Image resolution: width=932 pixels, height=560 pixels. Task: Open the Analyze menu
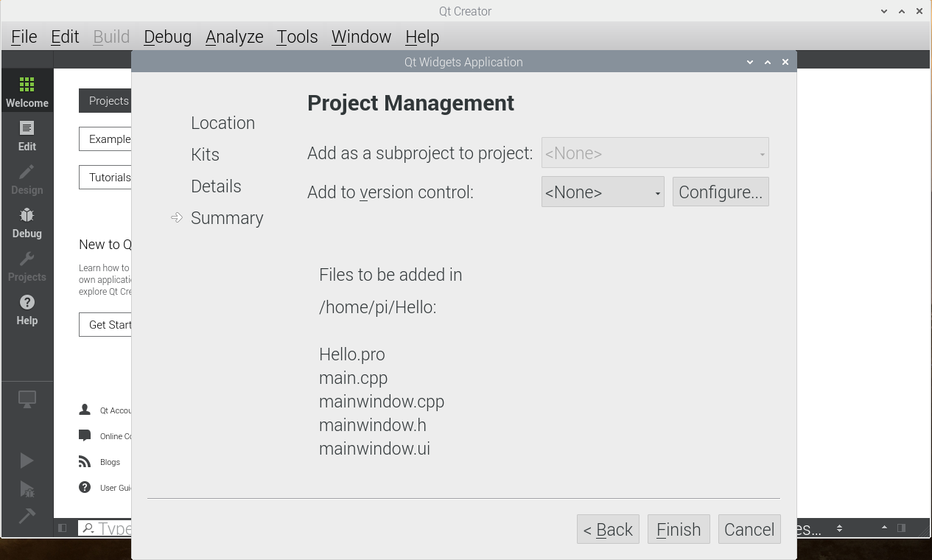[234, 37]
